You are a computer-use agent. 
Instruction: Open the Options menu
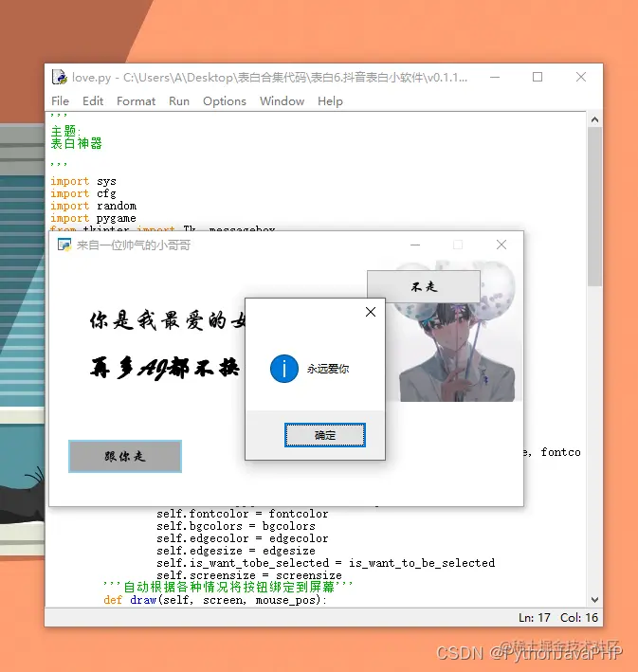click(225, 101)
